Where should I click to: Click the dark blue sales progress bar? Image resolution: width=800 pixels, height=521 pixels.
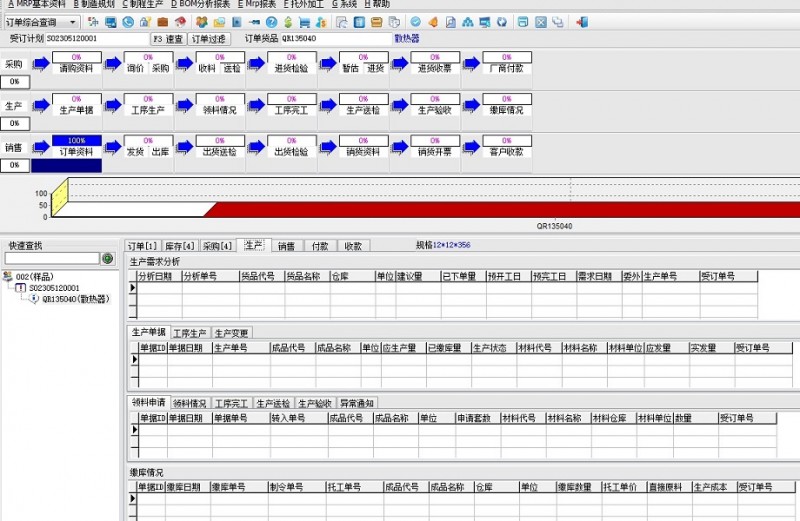[66, 165]
